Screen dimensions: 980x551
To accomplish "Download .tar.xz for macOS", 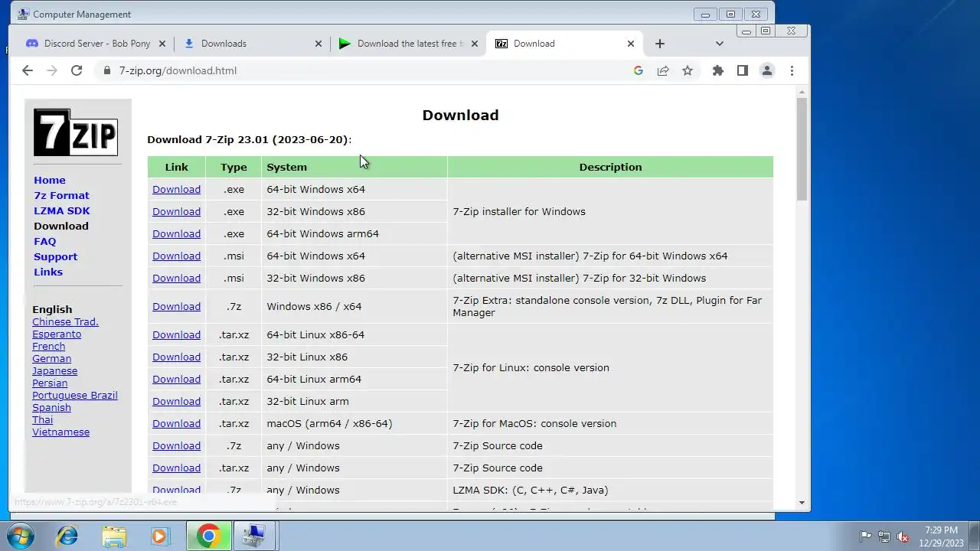I will click(176, 423).
